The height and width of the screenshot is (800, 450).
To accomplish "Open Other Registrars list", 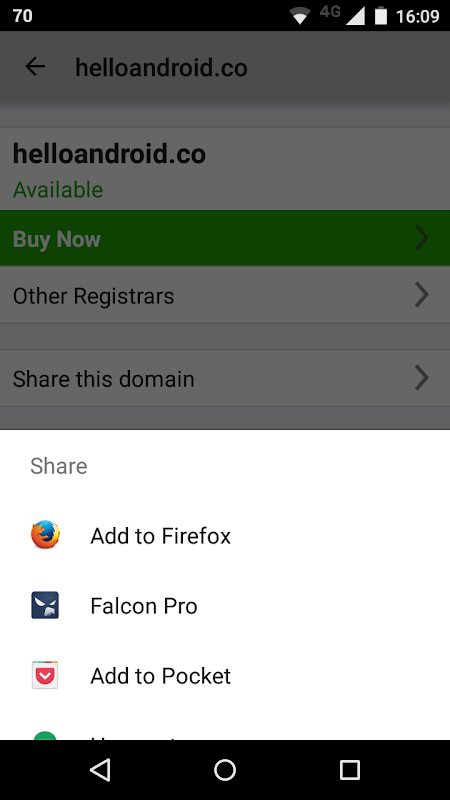I will click(225, 295).
